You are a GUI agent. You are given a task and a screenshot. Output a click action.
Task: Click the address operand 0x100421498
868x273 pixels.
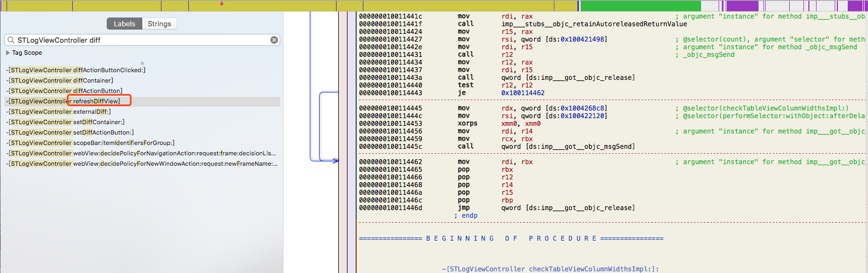(x=582, y=39)
